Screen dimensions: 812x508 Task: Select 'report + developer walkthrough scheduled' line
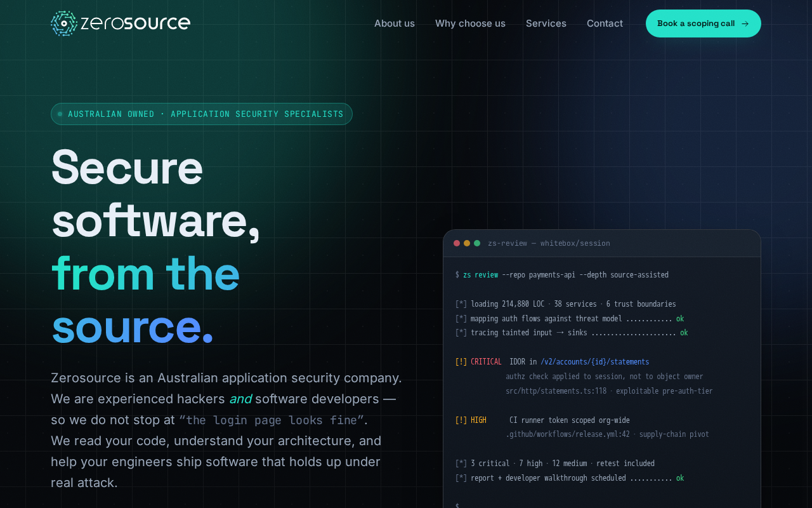(x=570, y=478)
